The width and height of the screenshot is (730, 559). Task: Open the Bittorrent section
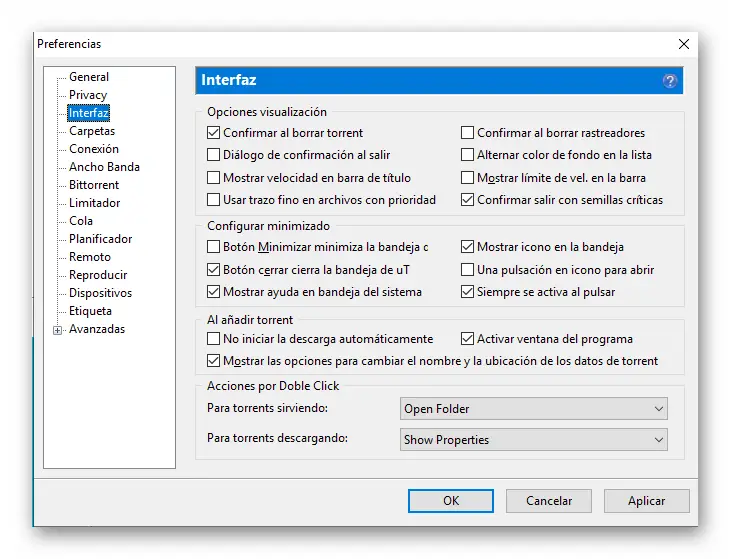pos(94,185)
